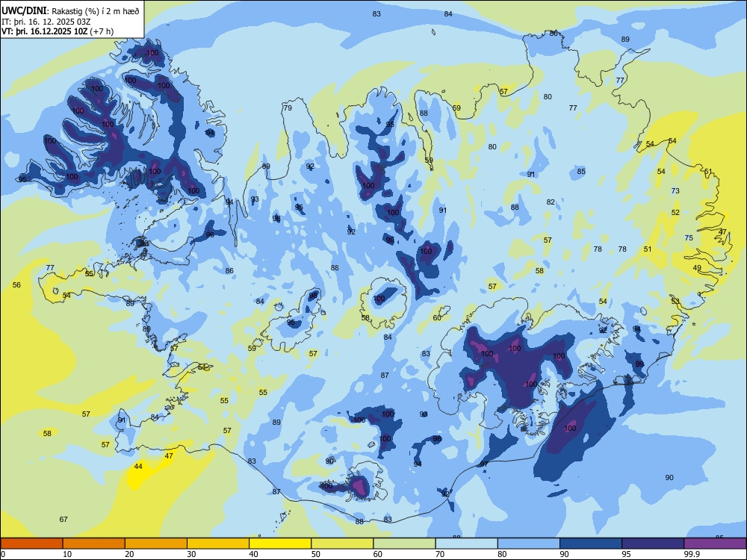
Task: Click the humidity value 82 on map
Action: point(551,202)
